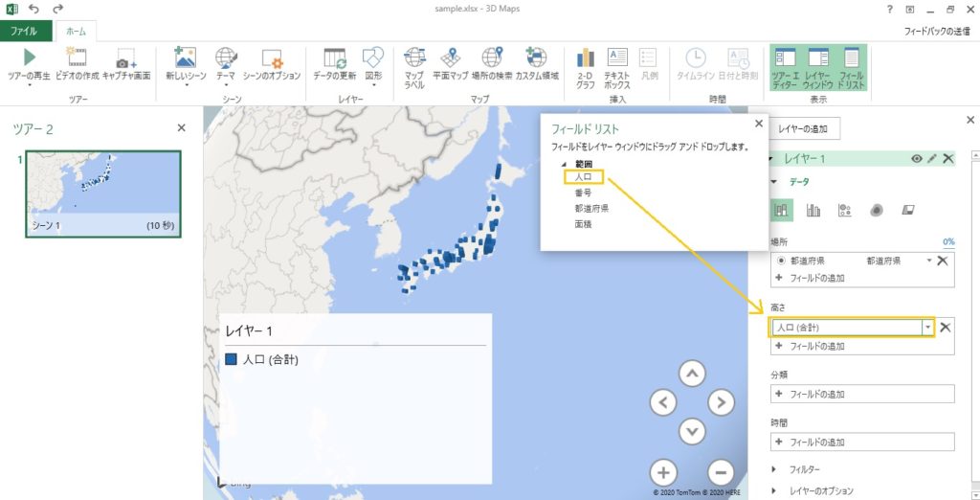Click the ツアーの再生 play icon
980x500 pixels.
(29, 59)
